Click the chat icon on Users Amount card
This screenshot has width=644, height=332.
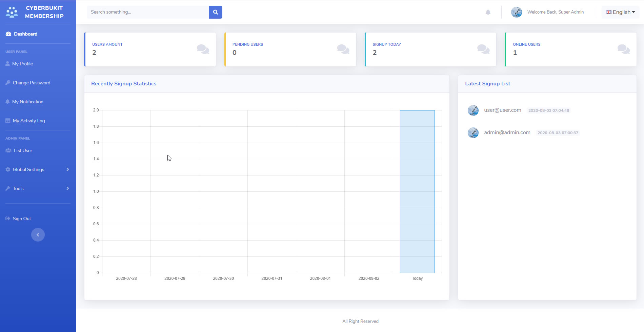pyautogui.click(x=203, y=49)
